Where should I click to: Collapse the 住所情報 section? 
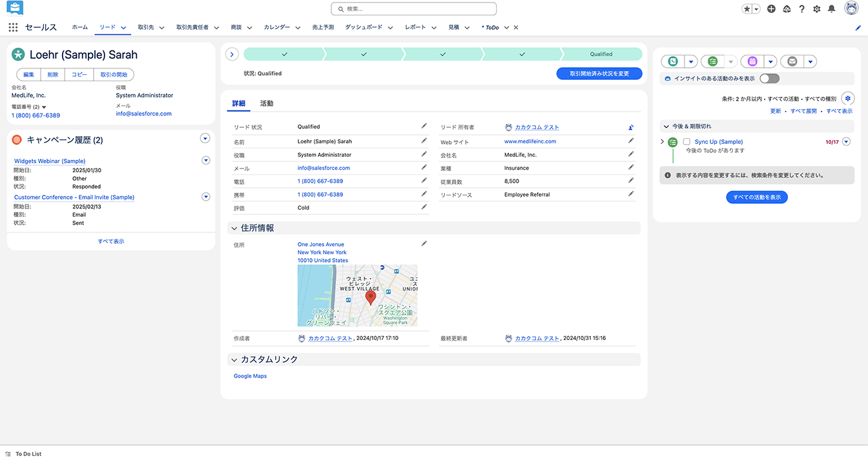pyautogui.click(x=234, y=228)
